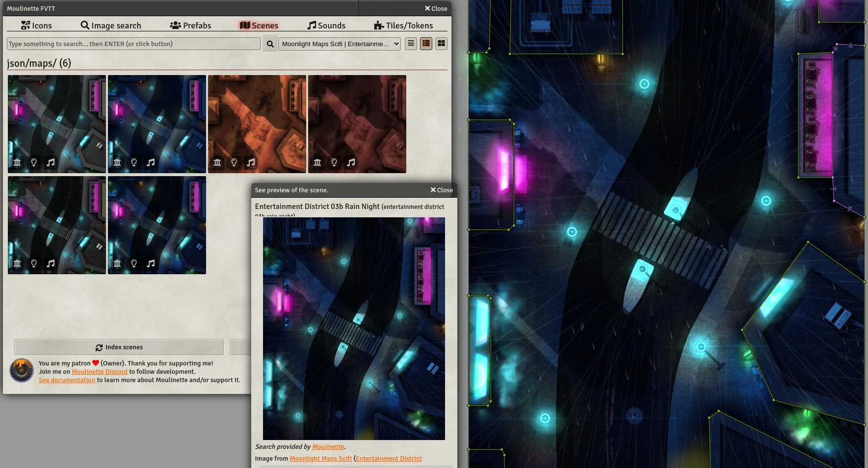868x468 pixels.
Task: Select the top row's second scene thumbnail
Action: click(157, 124)
